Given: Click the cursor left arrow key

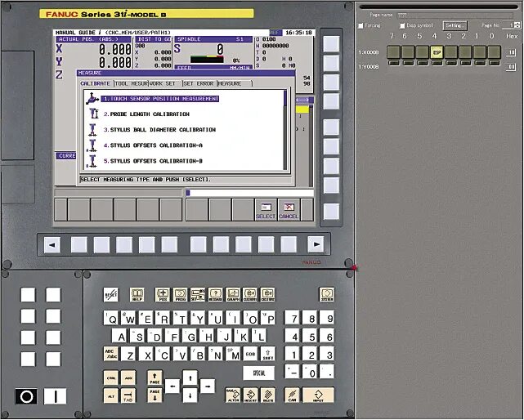Looking at the screenshot, I should pyautogui.click(x=172, y=386).
